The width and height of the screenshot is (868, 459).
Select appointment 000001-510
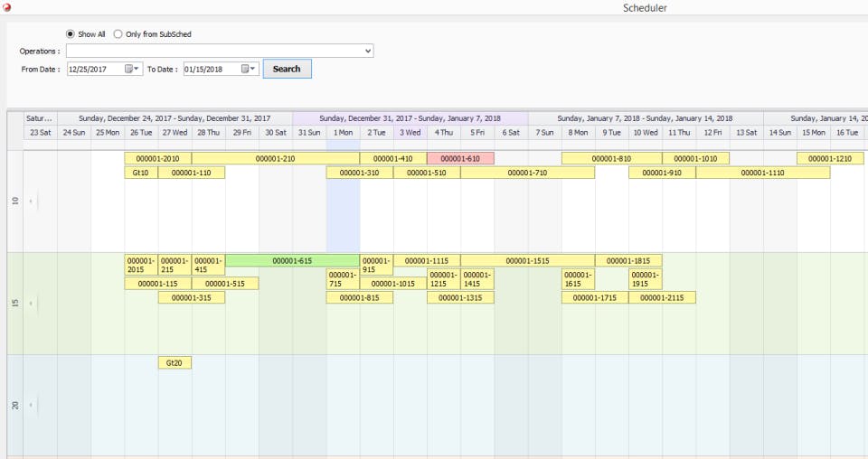[427, 173]
